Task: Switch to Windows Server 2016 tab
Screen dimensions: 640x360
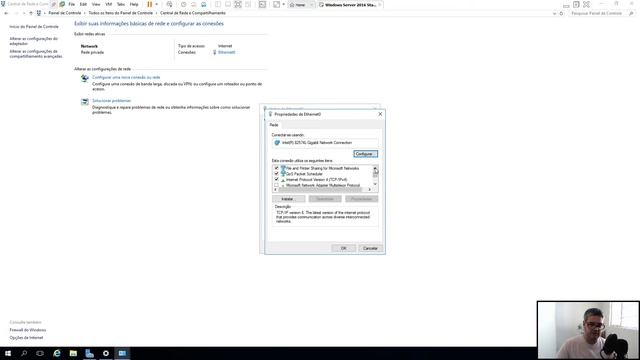Action: pos(349,5)
